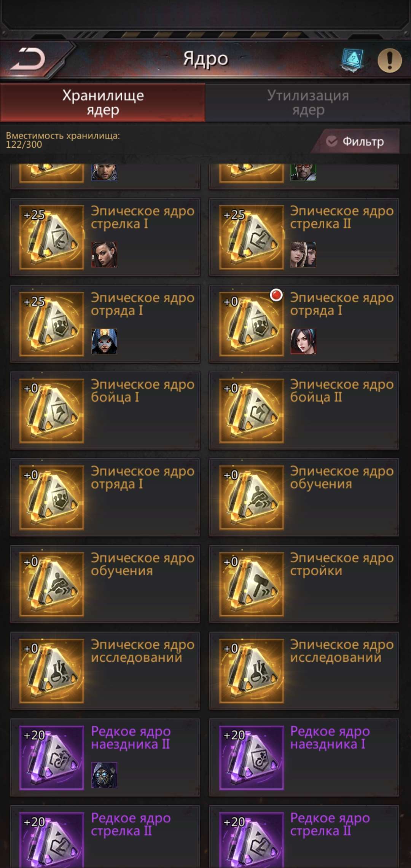Tap the goggled hero portrait on наездника II

click(x=104, y=775)
